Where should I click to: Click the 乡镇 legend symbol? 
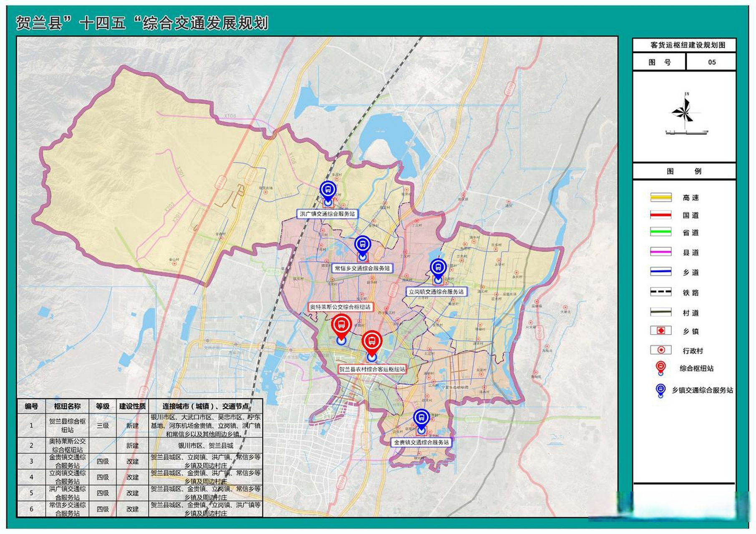661,330
